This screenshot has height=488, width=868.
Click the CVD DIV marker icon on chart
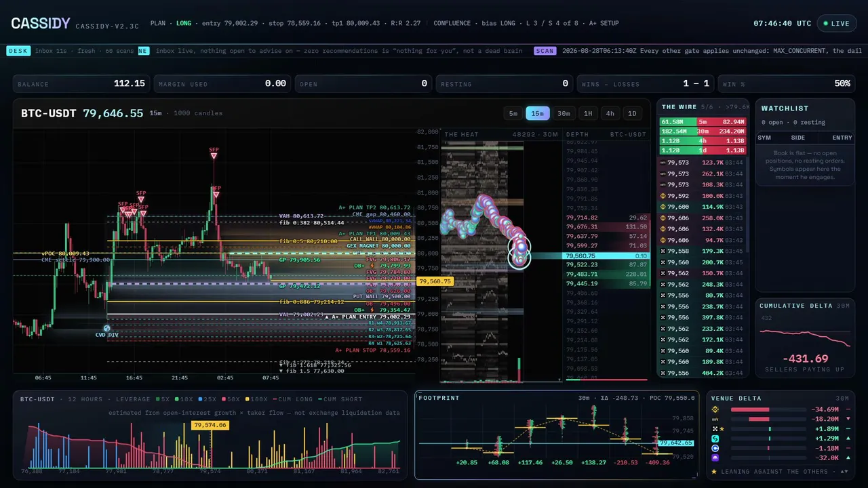pos(106,328)
